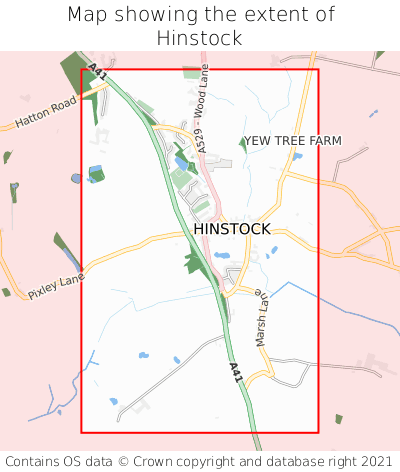Select the Hatton Road label

46,112
